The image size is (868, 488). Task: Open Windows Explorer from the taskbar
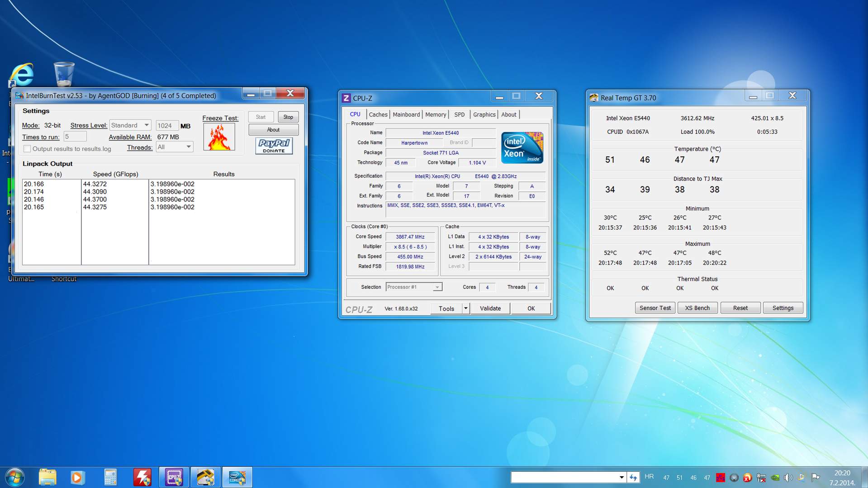tap(47, 477)
